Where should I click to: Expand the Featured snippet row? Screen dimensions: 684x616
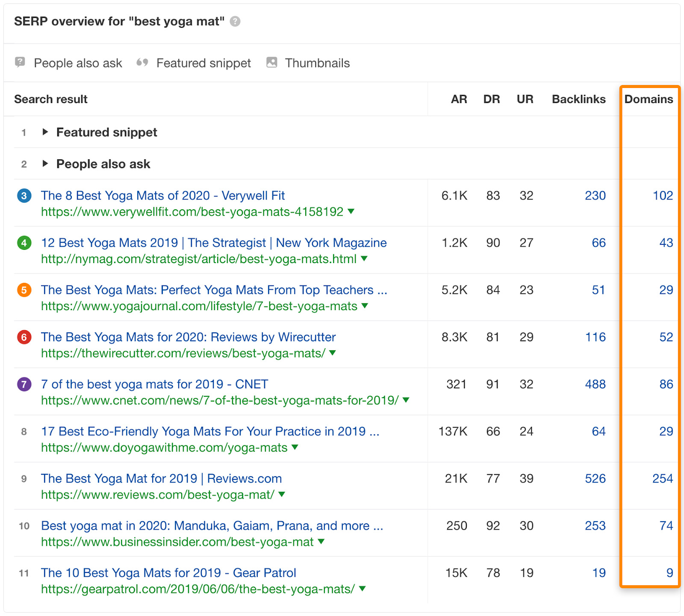(x=46, y=132)
